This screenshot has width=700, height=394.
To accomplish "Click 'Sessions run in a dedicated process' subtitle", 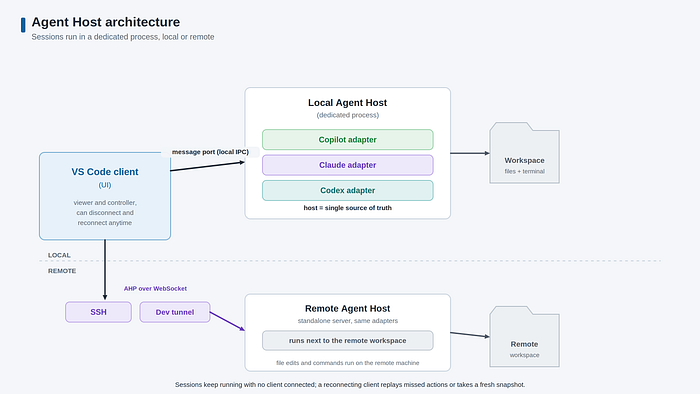I will (x=123, y=37).
